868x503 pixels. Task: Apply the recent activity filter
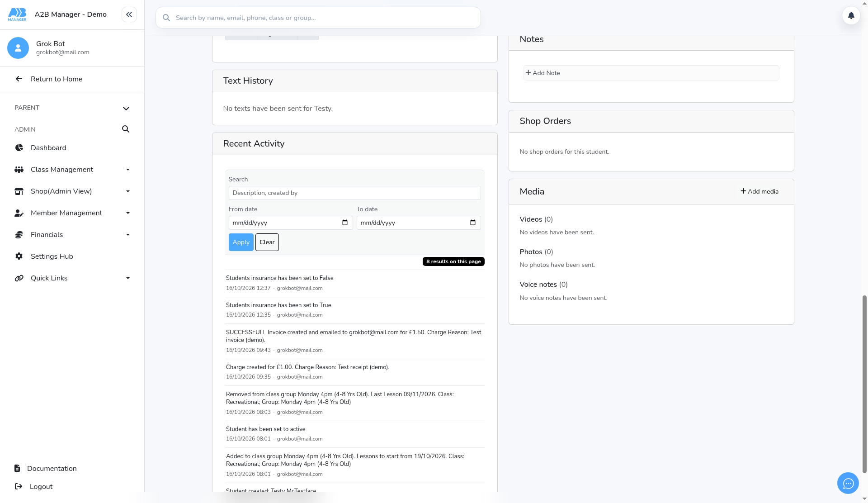(241, 242)
